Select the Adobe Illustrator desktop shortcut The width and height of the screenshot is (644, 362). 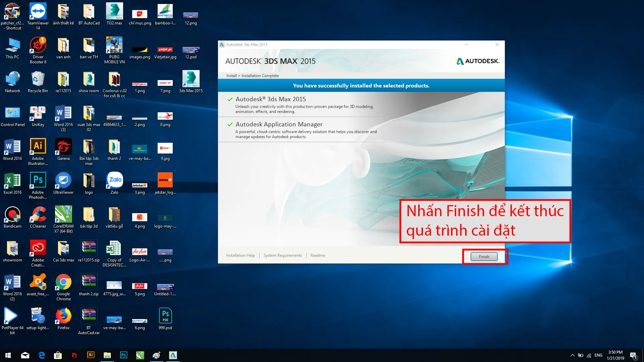click(38, 147)
